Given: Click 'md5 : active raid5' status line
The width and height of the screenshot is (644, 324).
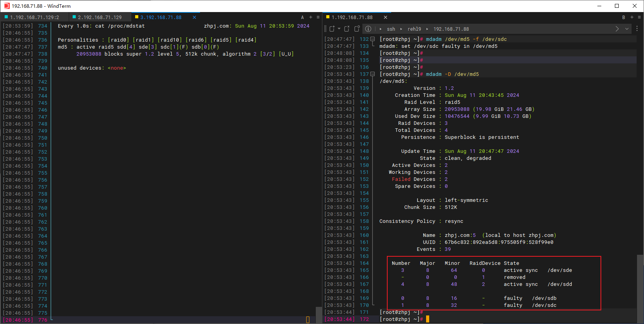Looking at the screenshot, I should 138,47.
